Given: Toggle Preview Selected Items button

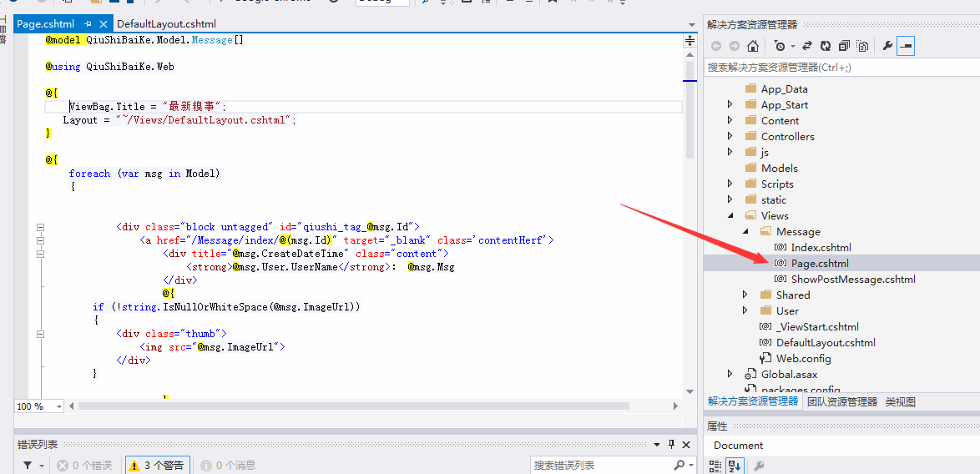Looking at the screenshot, I should 905,46.
